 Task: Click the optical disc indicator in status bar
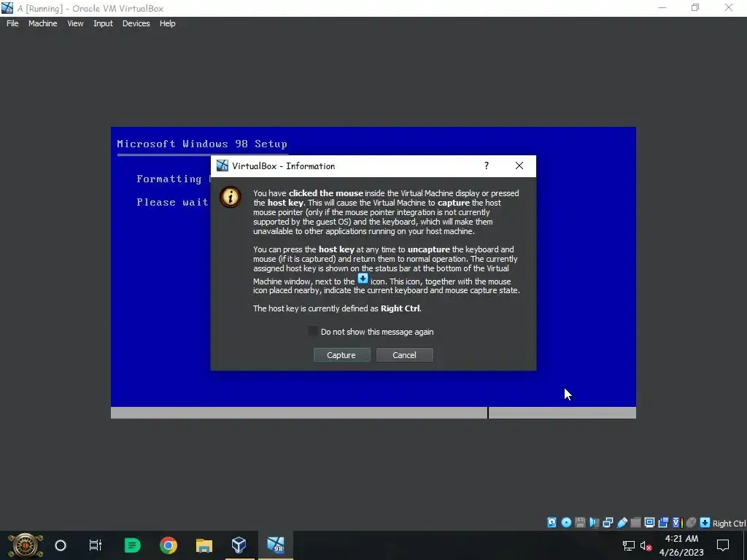point(566,522)
